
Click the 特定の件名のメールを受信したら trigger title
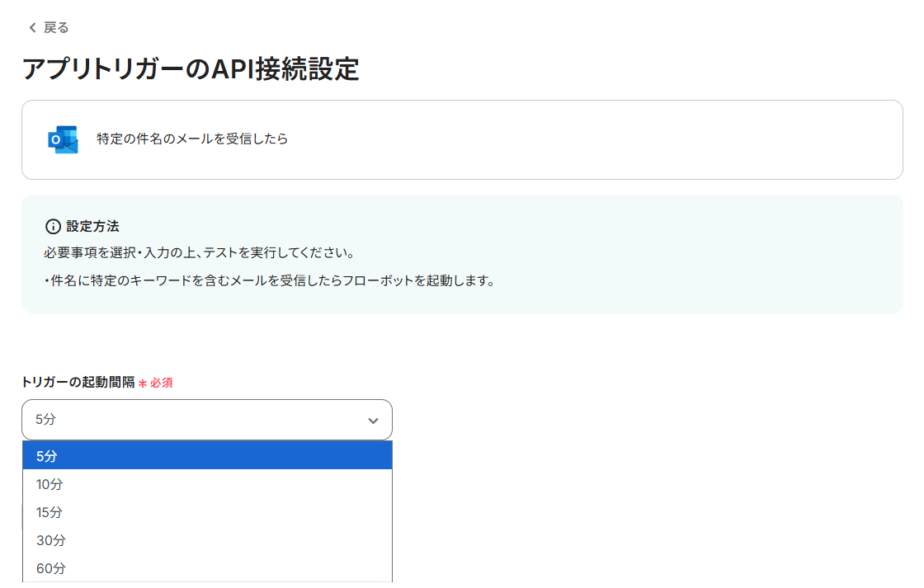tap(192, 139)
